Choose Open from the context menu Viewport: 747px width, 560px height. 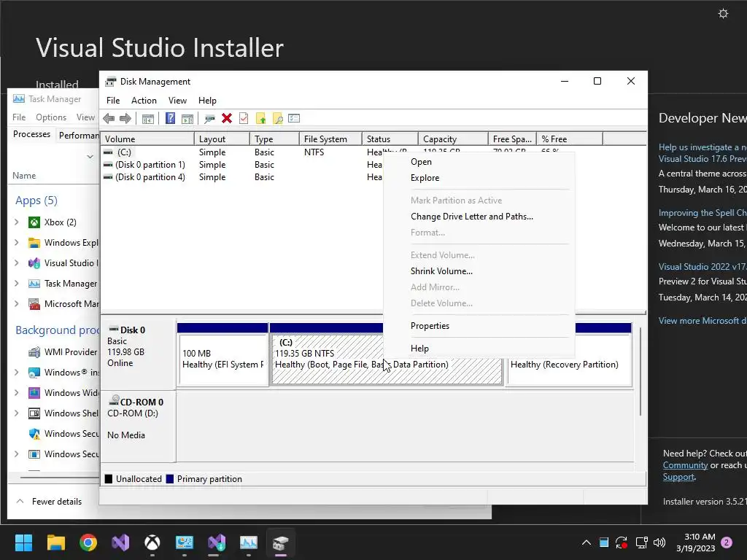click(x=479, y=162)
